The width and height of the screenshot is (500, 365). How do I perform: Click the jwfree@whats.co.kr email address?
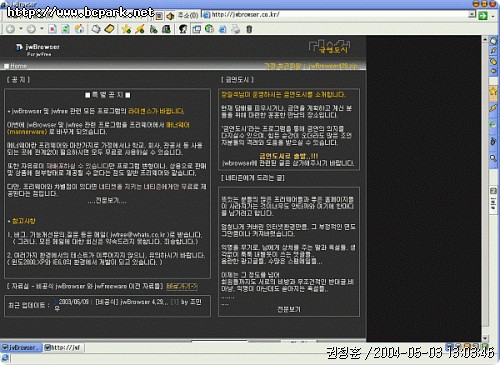click(x=138, y=235)
